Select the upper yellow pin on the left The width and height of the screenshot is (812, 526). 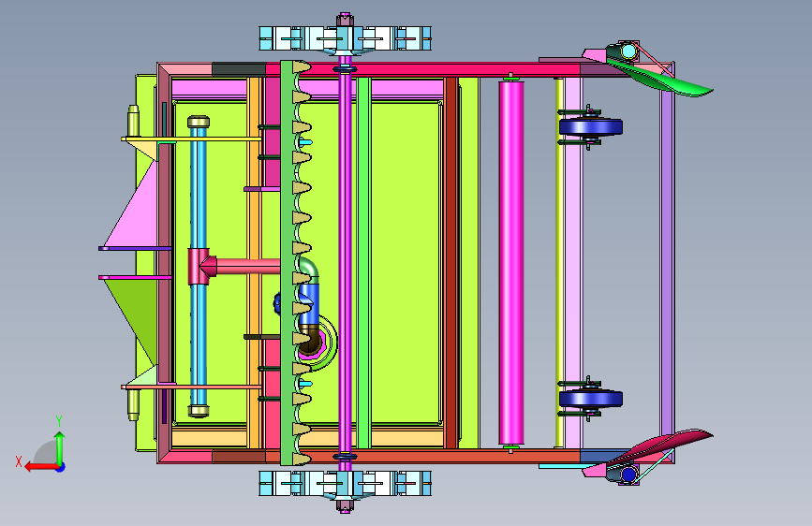coord(133,121)
